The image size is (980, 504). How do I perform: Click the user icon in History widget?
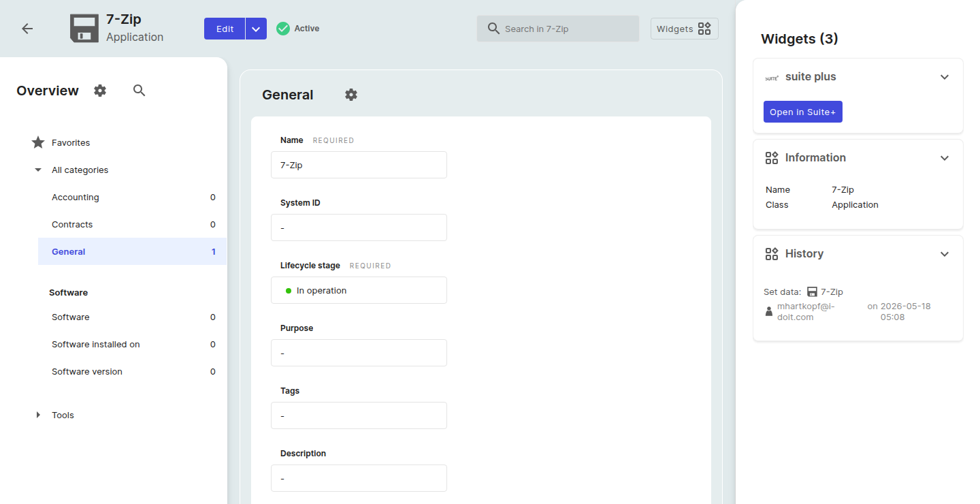(x=769, y=311)
